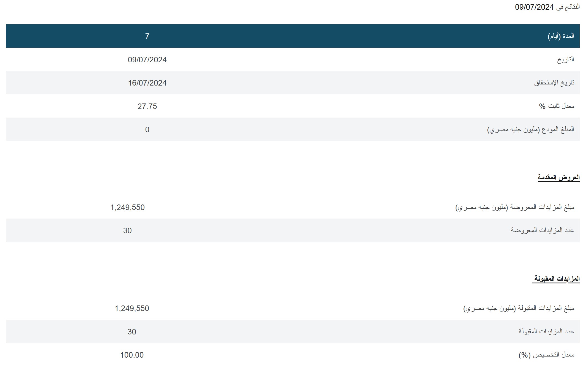Select the 'عدد المزايدات المقبولة' label

click(x=546, y=331)
